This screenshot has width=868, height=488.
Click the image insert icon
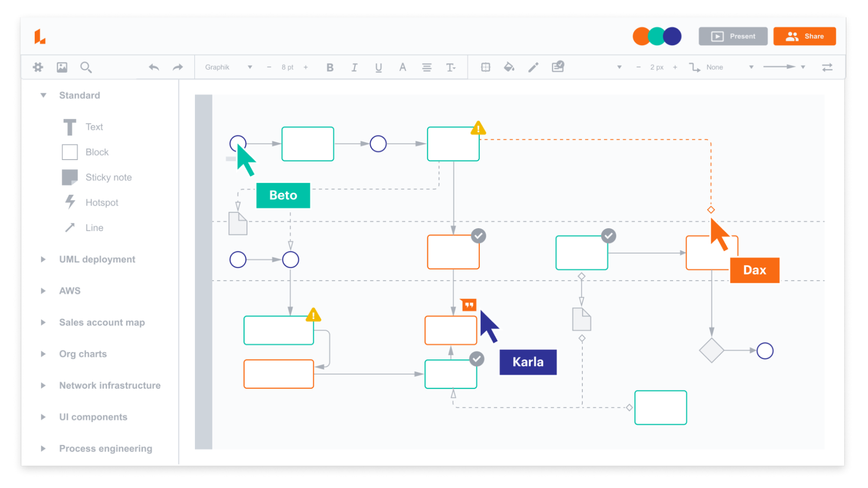pos(62,67)
